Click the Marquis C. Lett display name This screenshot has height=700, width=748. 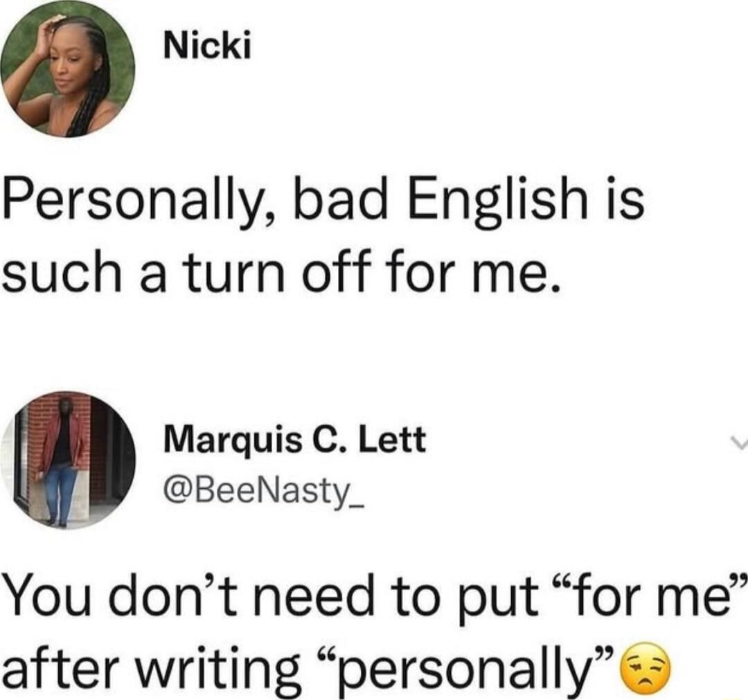point(294,439)
